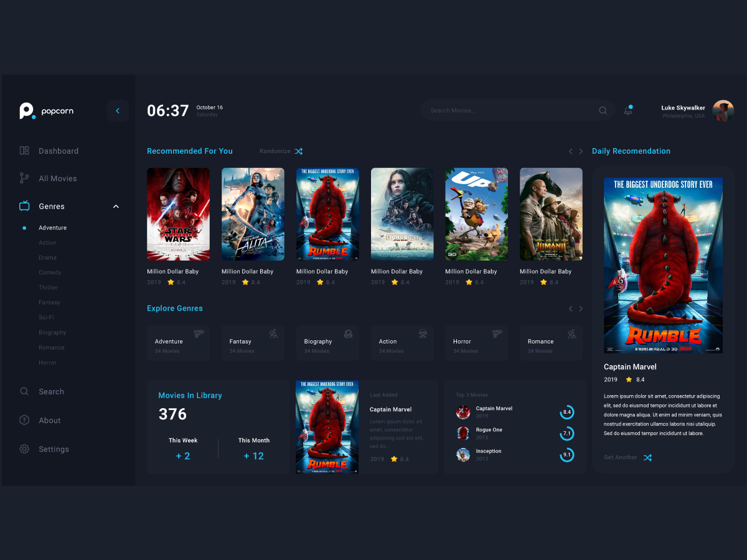
Task: Click Captain Marvel avatar in Top 3 Movies
Action: [463, 412]
